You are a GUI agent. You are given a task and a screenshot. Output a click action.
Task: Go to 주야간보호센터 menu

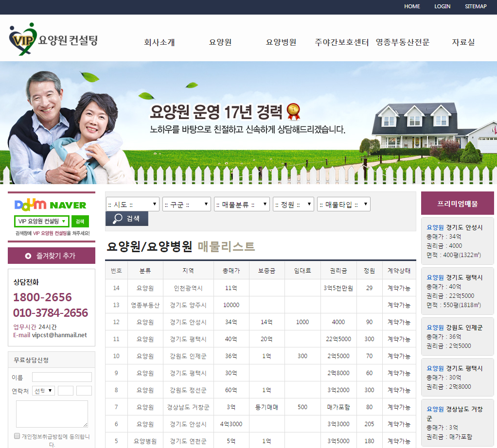[x=341, y=42]
